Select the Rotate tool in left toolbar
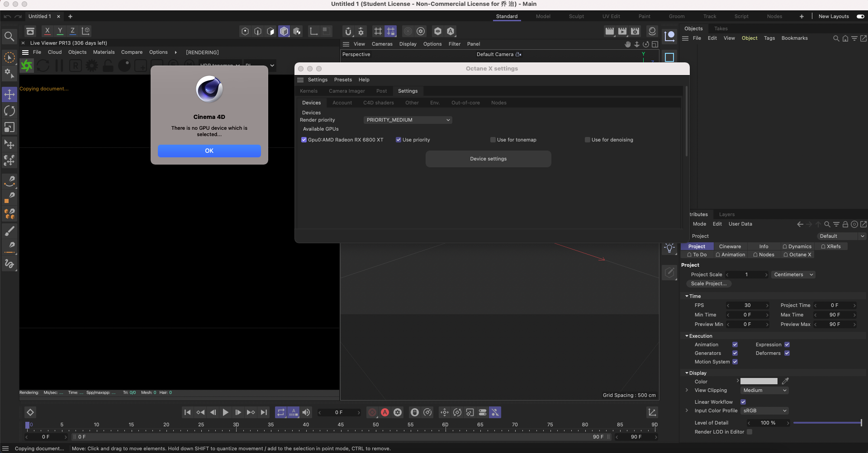The width and height of the screenshot is (868, 453). [x=9, y=111]
